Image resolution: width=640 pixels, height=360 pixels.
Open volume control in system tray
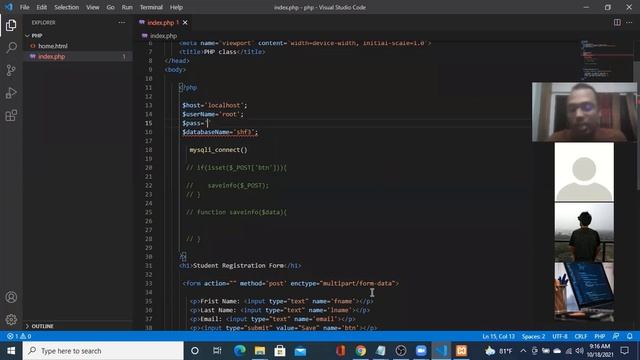579,351
